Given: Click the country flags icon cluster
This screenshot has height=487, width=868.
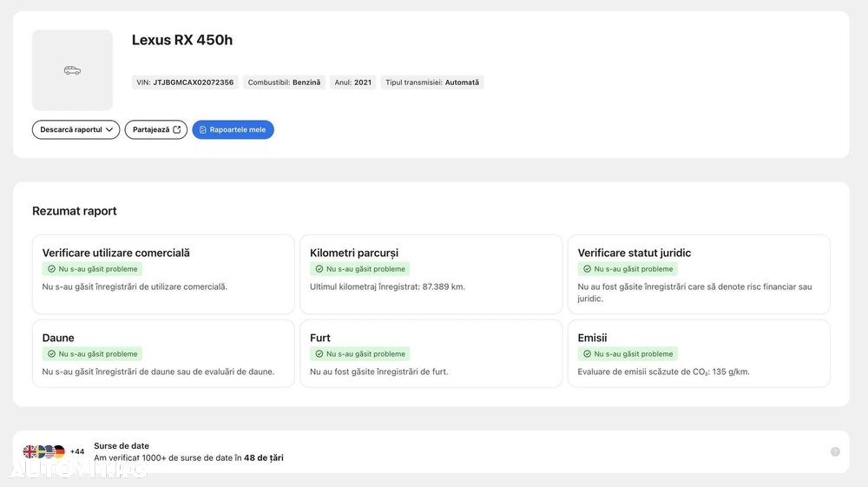Looking at the screenshot, I should tap(43, 451).
